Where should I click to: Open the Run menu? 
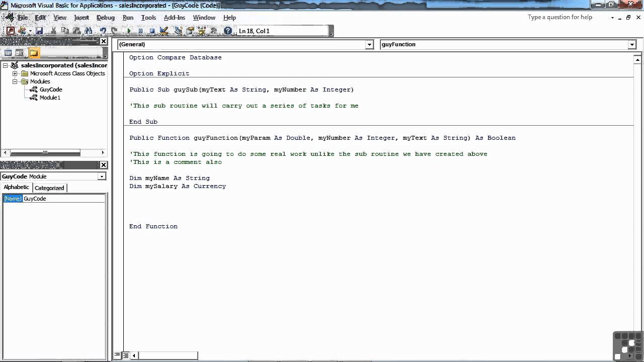tap(128, 17)
